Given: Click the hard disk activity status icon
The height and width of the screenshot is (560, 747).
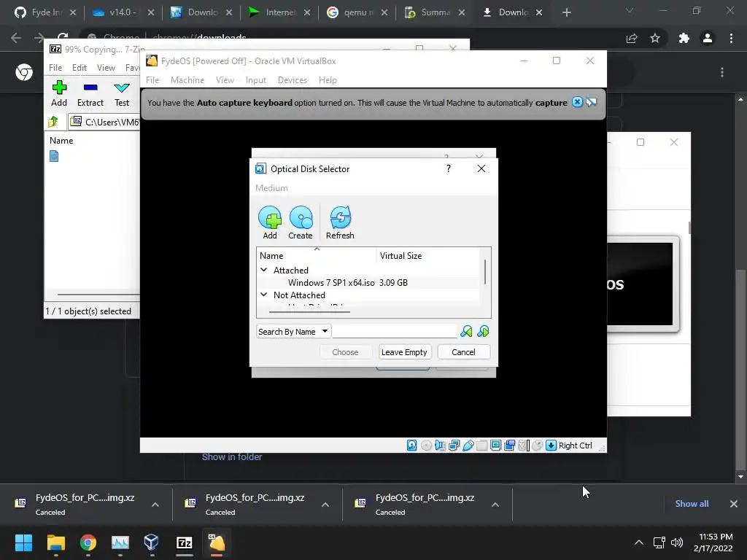Looking at the screenshot, I should click(412, 446).
